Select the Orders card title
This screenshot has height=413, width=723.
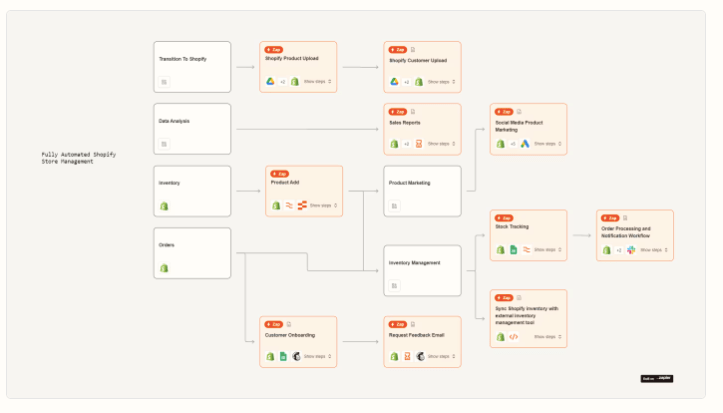(x=166, y=245)
